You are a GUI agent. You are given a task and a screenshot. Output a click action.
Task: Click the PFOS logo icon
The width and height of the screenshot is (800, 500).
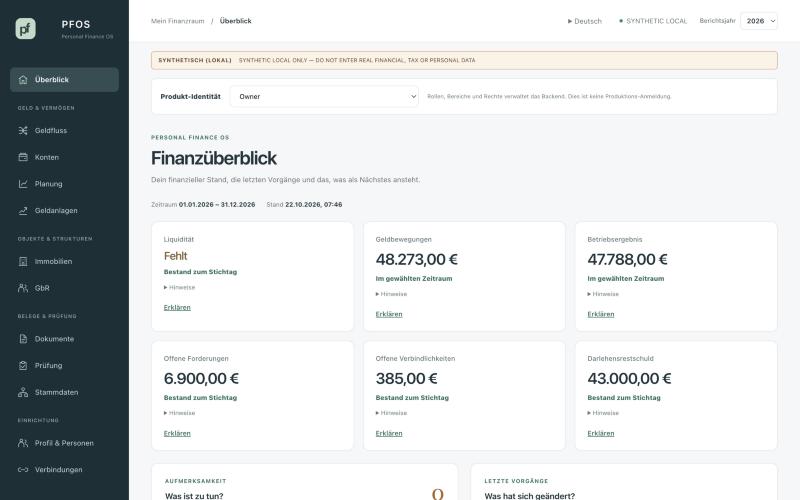click(x=26, y=29)
